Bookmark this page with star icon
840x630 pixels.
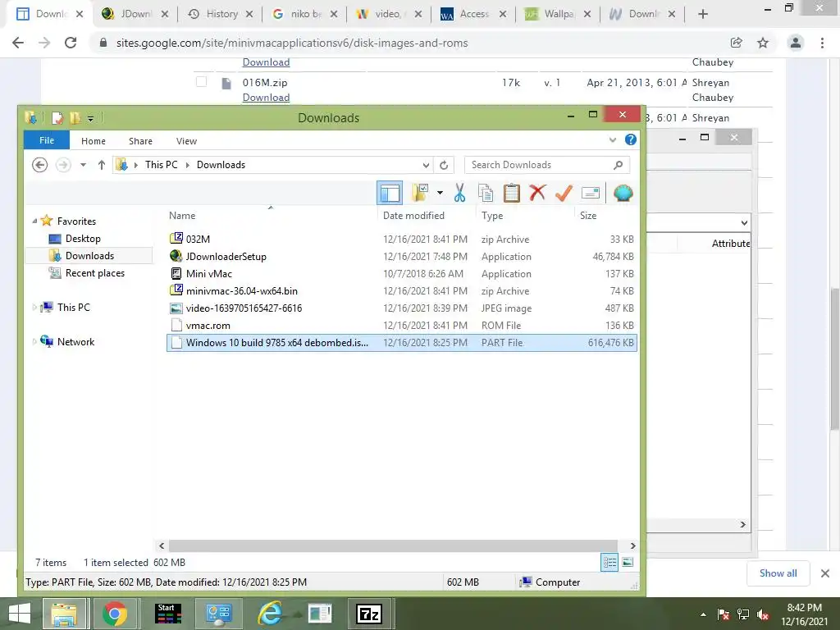[763, 43]
